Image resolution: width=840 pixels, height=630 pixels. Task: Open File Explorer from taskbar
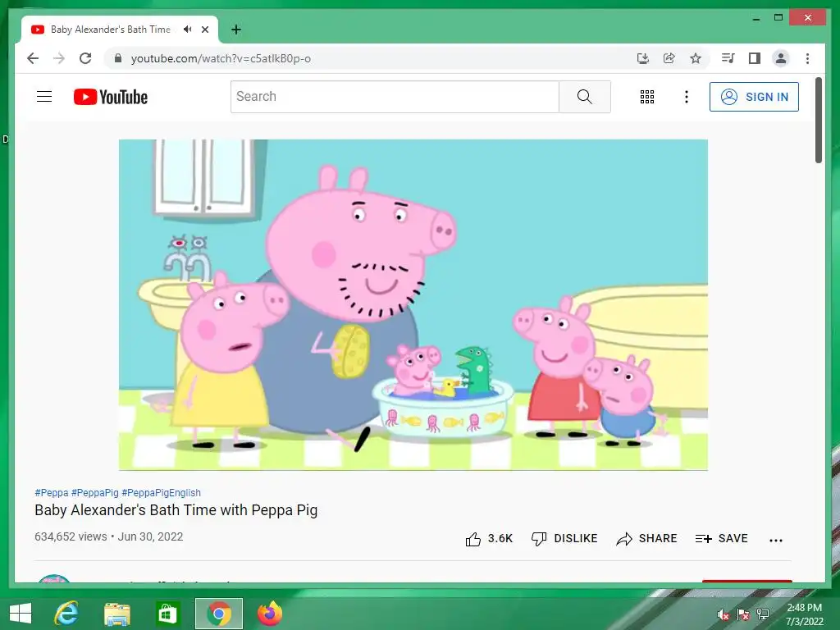click(x=116, y=614)
